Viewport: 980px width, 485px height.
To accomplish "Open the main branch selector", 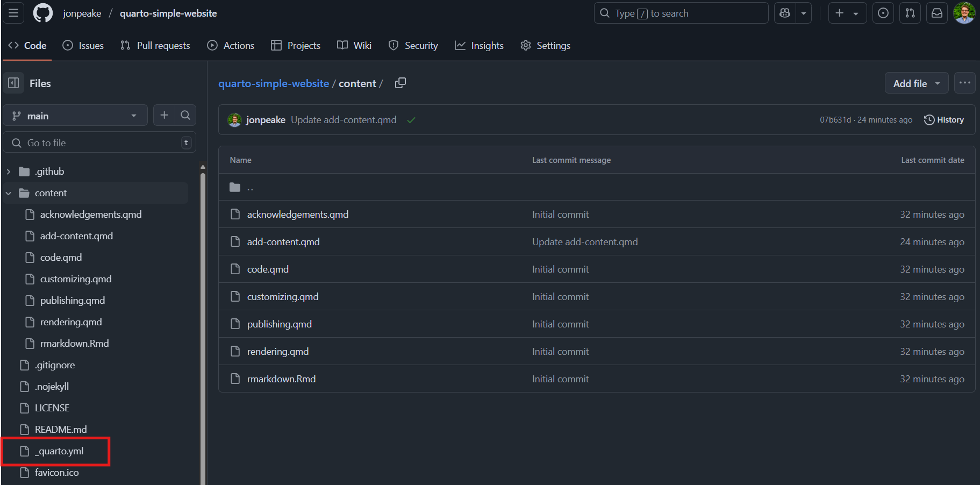I will 75,116.
